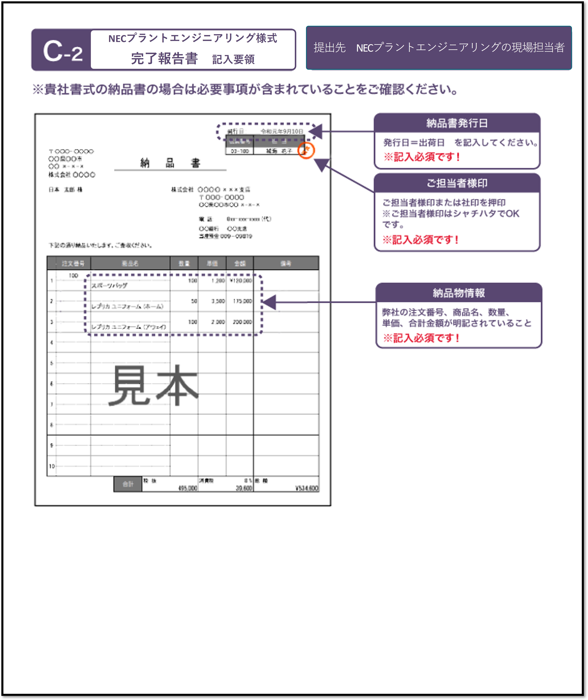The width and height of the screenshot is (588, 700).
Task: Click the '株式会社 ○○○○' sender company at top-left
Action: pos(72,175)
